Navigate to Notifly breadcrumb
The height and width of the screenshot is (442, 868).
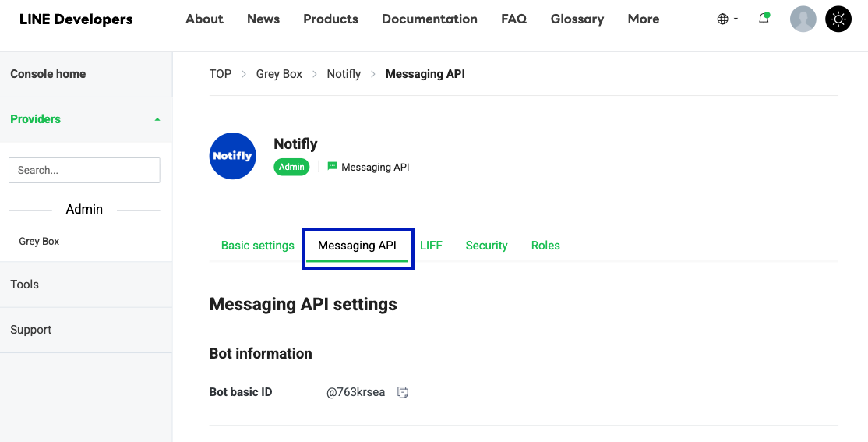343,73
